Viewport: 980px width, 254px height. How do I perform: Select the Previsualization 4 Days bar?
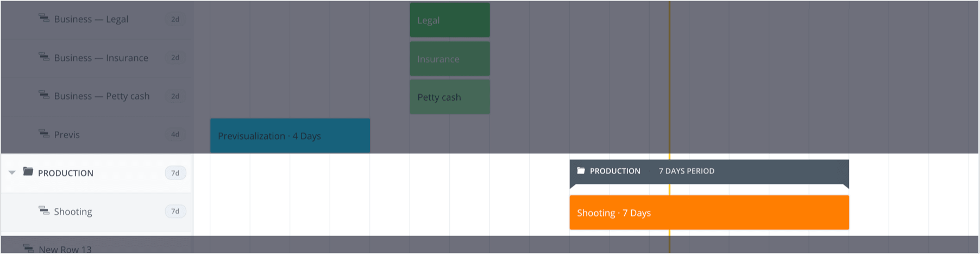[290, 135]
